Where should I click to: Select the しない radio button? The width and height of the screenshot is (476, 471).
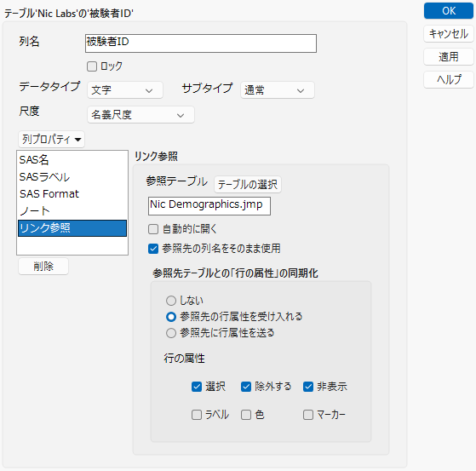coord(171,301)
